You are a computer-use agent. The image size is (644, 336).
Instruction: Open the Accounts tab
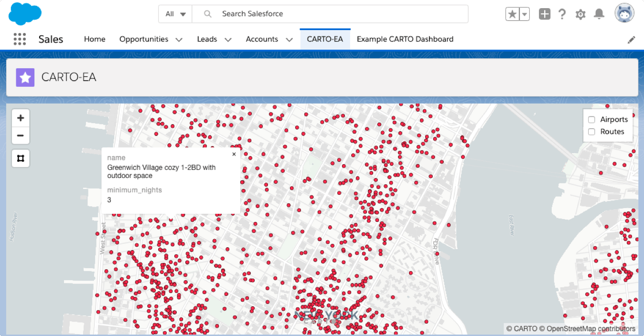[x=262, y=39]
